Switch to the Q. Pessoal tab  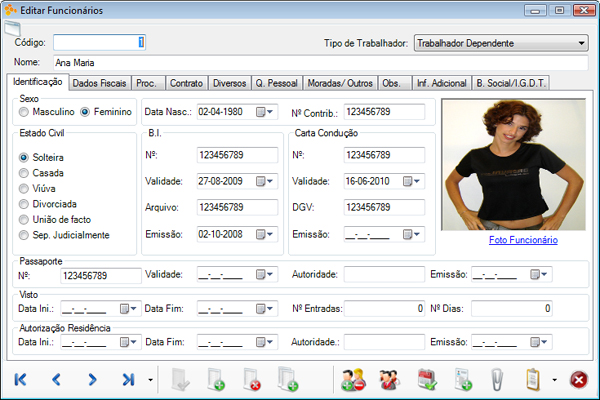(277, 83)
